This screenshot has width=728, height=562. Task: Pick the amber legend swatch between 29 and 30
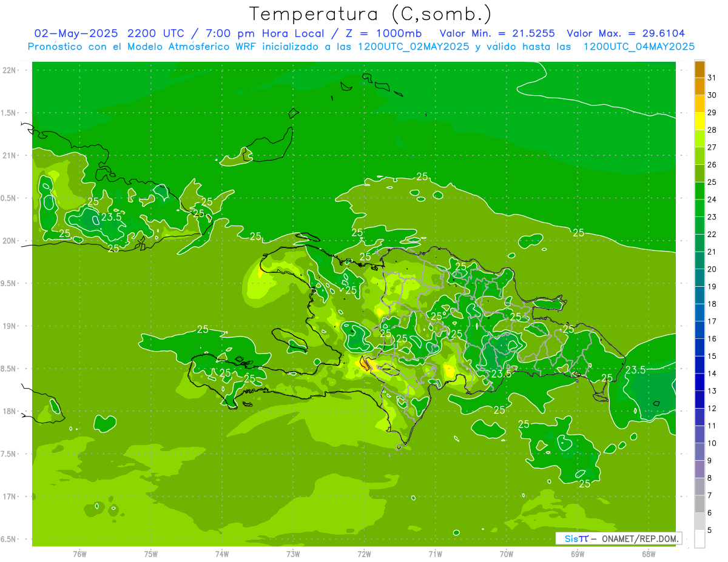(x=699, y=104)
